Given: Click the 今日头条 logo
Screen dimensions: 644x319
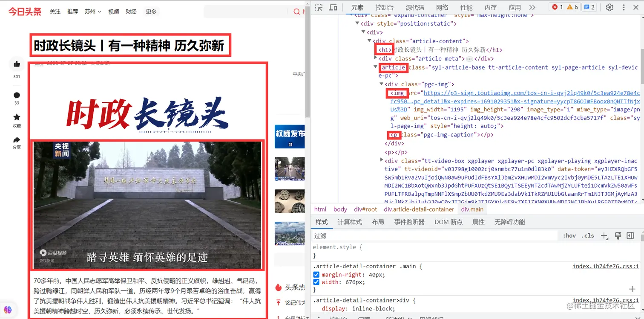Looking at the screenshot, I should 25,12.
